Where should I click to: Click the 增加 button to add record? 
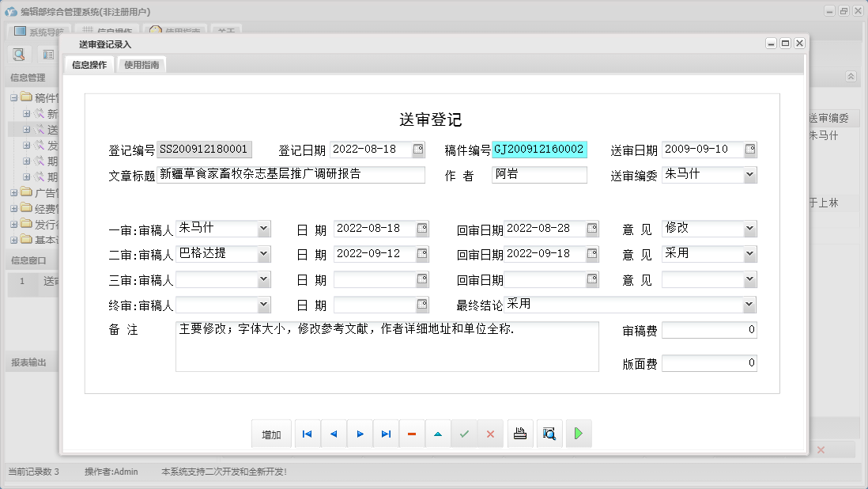point(271,433)
